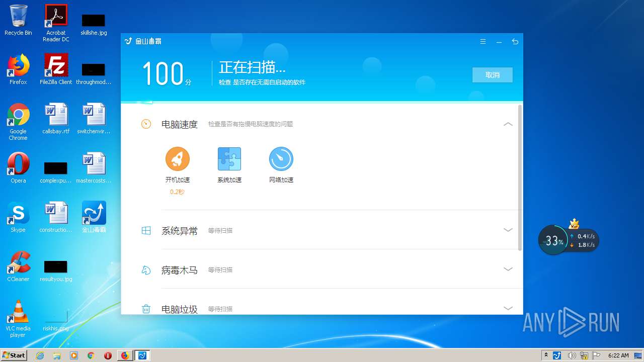
Task: Click Firefox taskbar button
Action: pyautogui.click(x=125, y=355)
